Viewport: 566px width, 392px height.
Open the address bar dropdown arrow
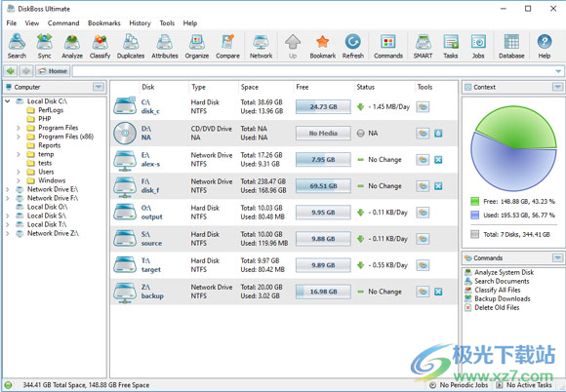click(558, 71)
